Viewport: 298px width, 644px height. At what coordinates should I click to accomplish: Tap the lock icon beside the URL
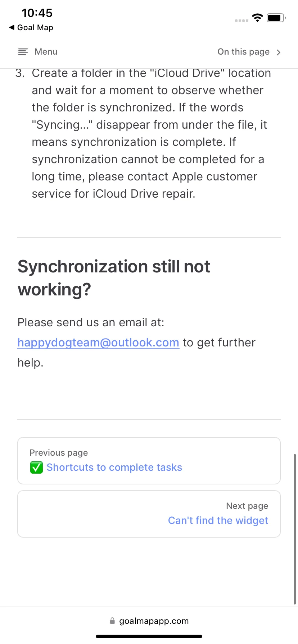pyautogui.click(x=112, y=621)
